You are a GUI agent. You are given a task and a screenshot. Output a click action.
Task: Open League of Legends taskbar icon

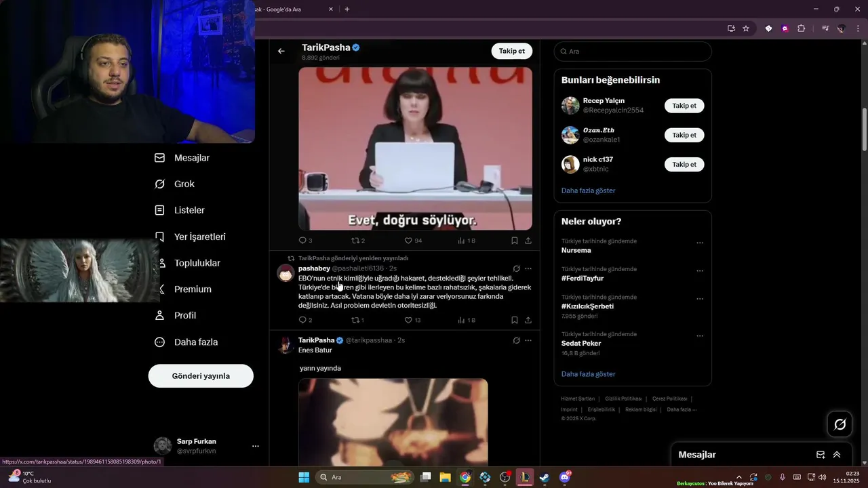pyautogui.click(x=525, y=477)
